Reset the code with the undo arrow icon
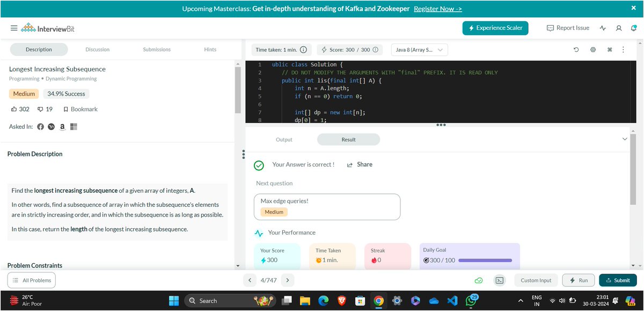Screen dimensions: 644x311 coord(576,50)
